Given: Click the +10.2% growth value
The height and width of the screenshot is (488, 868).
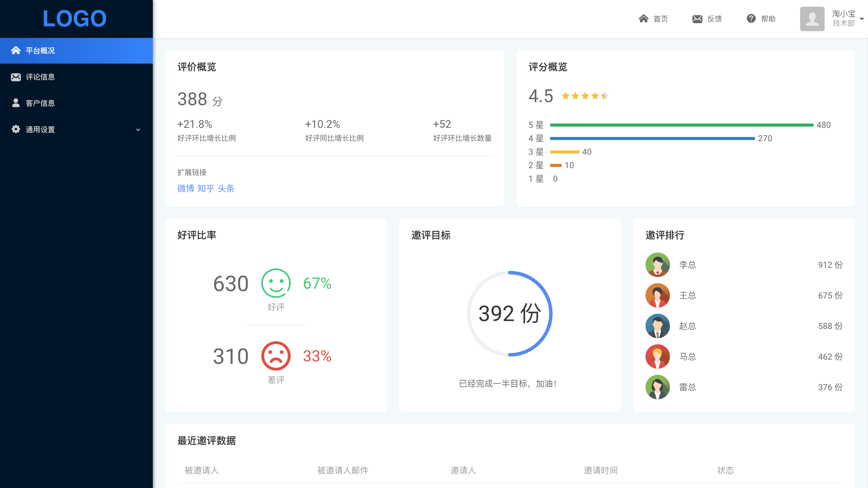Looking at the screenshot, I should [322, 124].
